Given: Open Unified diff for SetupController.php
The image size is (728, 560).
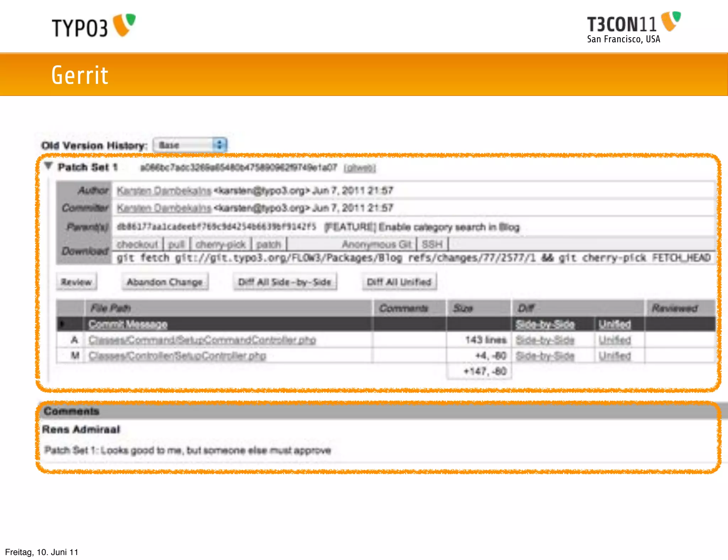Looking at the screenshot, I should click(x=615, y=356).
